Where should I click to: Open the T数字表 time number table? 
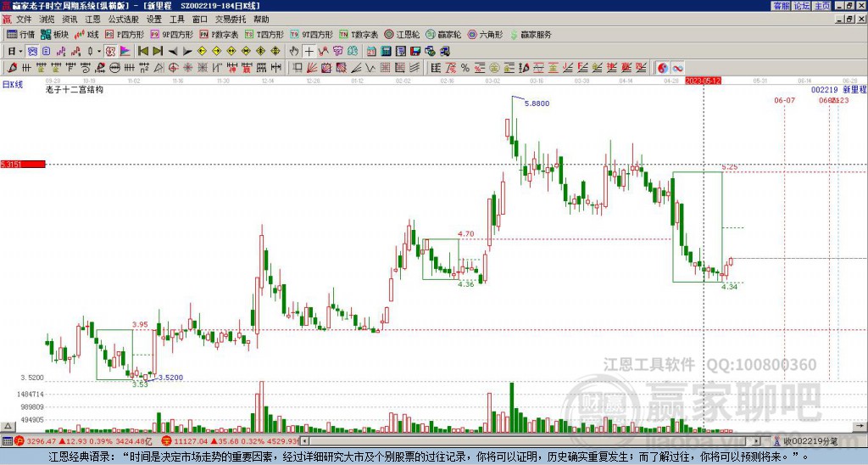click(359, 34)
